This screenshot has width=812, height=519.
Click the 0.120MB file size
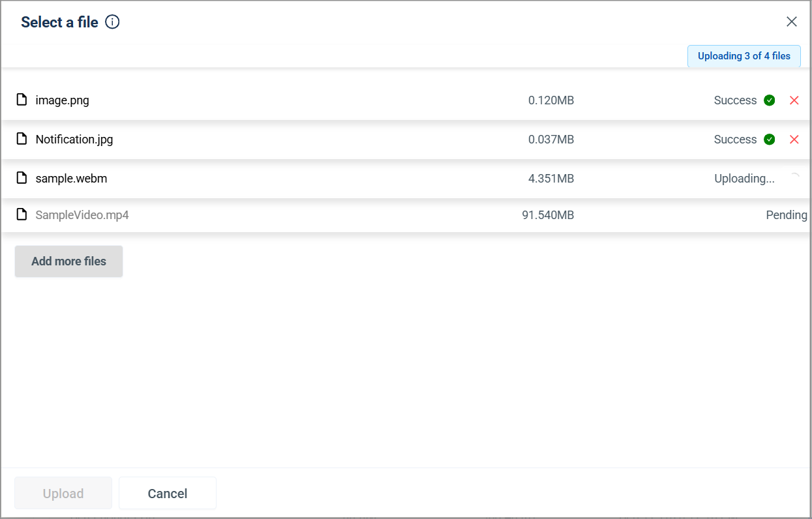(x=551, y=100)
